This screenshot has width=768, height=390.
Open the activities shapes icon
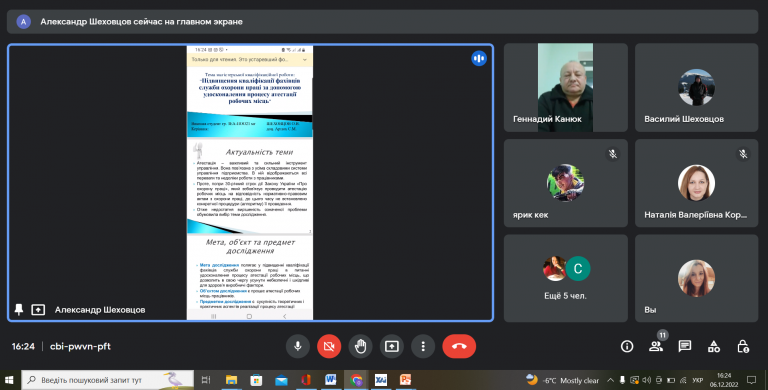pos(714,346)
